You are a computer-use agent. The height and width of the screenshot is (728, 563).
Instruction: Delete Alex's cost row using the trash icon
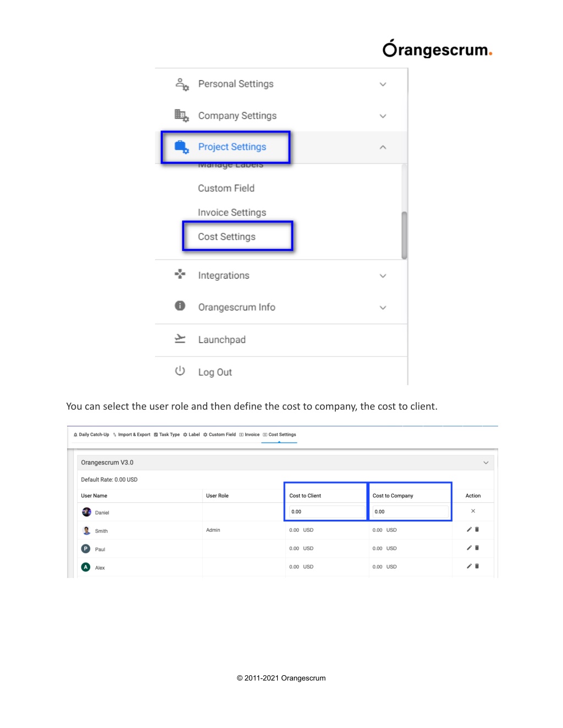pos(477,566)
